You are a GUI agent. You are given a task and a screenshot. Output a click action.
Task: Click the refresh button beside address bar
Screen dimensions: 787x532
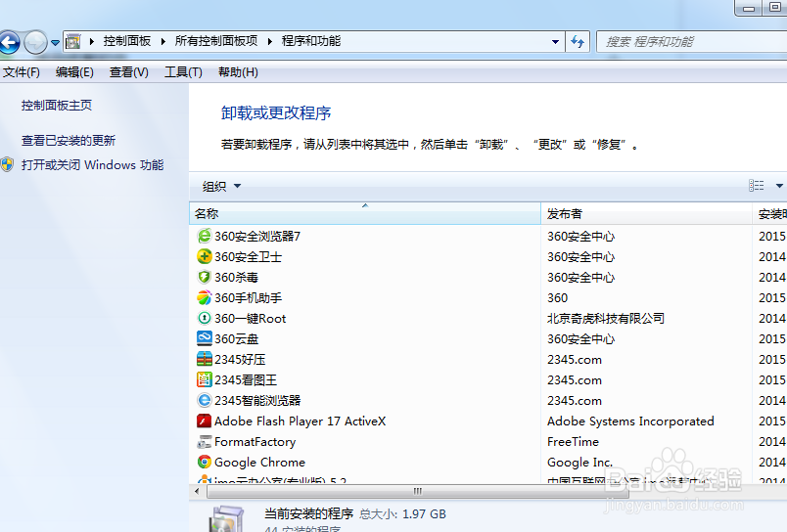tap(578, 42)
